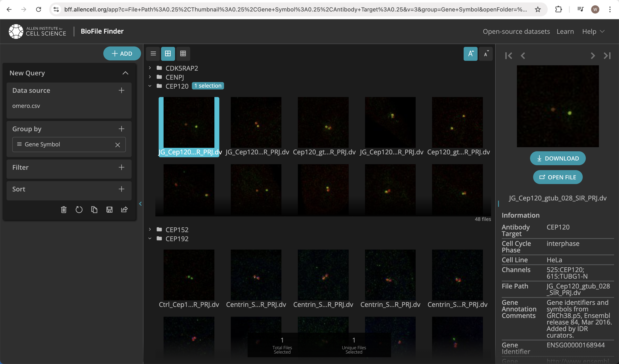
Task: Collapse the New Query panel
Action: tap(125, 73)
